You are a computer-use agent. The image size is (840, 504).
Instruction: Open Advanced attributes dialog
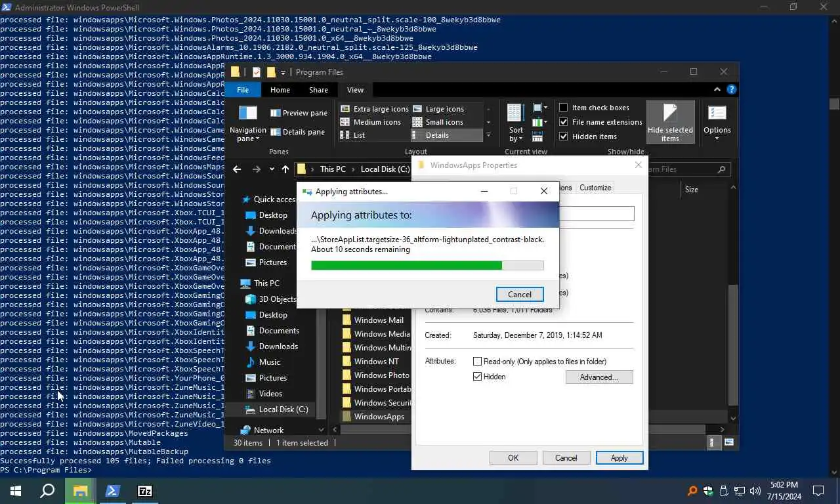tap(599, 377)
